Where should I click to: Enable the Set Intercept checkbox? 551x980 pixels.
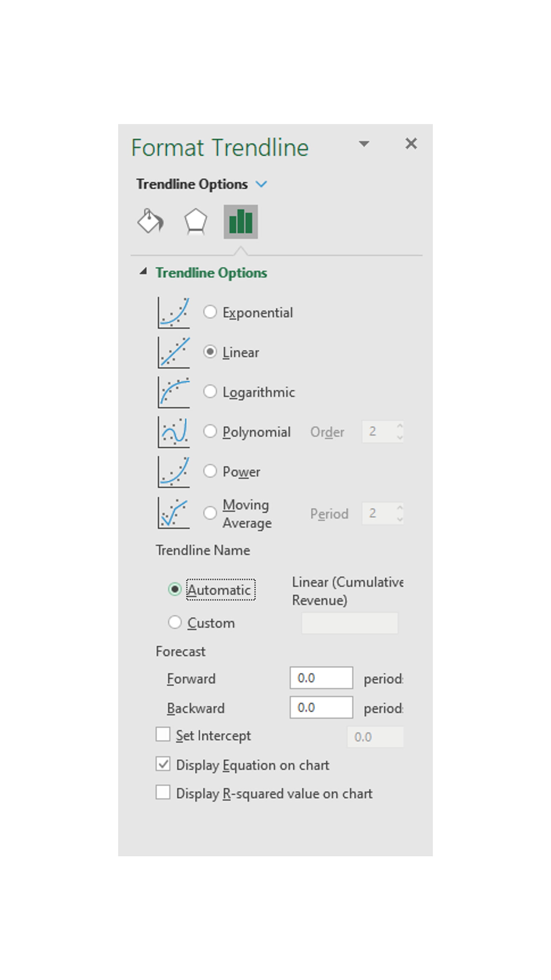163,735
